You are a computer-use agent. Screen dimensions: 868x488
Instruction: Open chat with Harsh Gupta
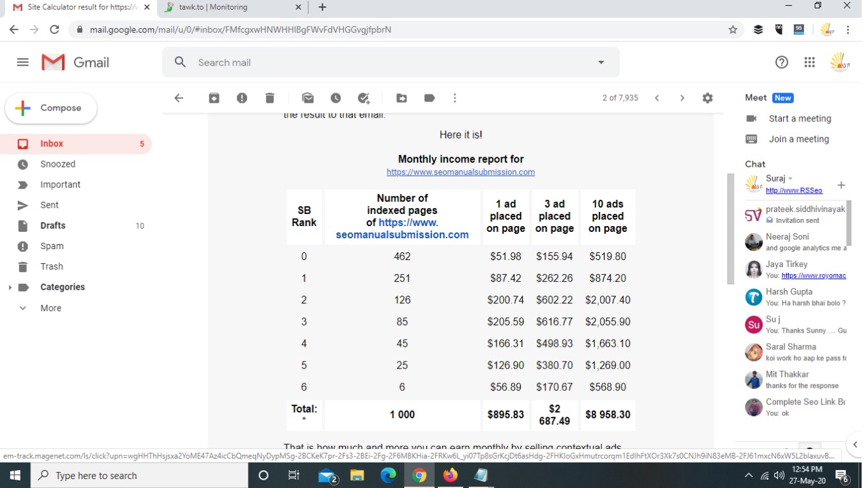click(795, 297)
